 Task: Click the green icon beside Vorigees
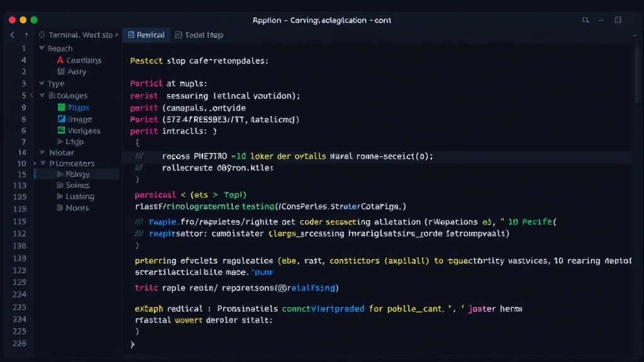click(x=61, y=131)
